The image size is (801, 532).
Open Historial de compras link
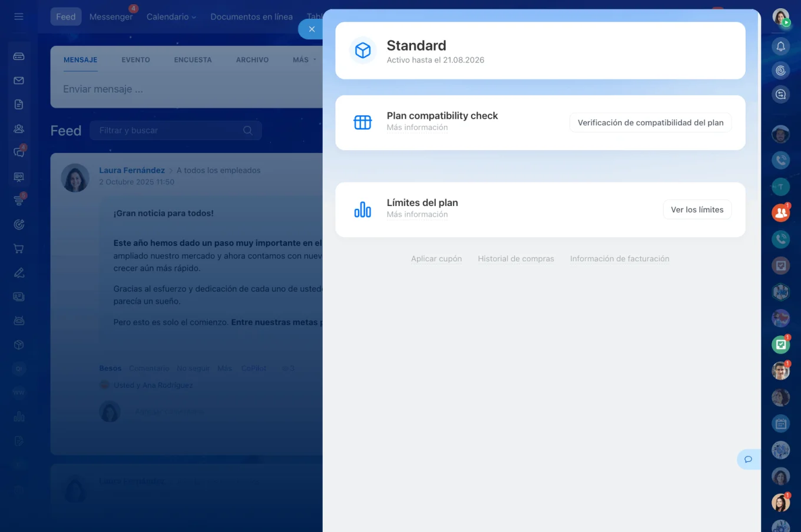(x=516, y=258)
